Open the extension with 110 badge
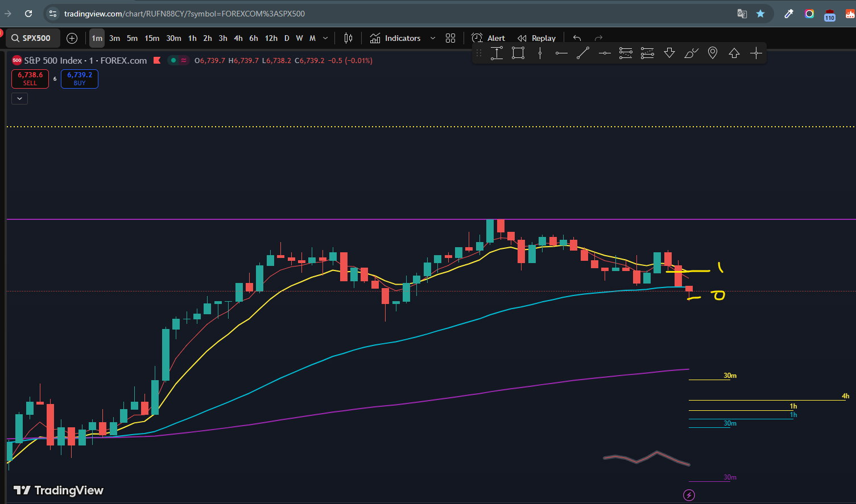This screenshot has width=856, height=504. [x=830, y=15]
